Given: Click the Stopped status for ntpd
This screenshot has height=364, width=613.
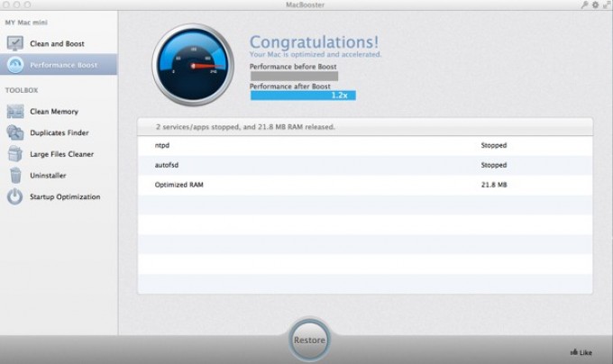Looking at the screenshot, I should pyautogui.click(x=494, y=145).
